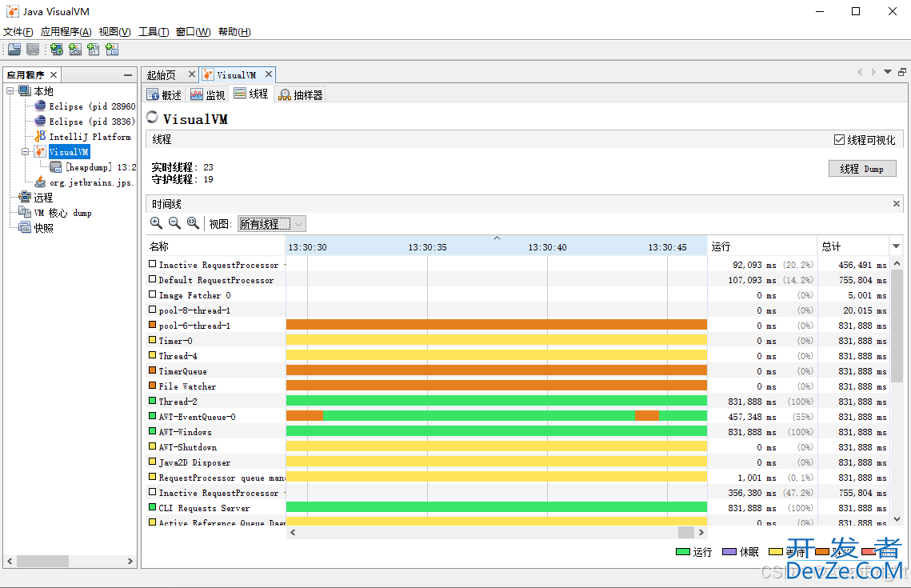
Task: Close the VisualVM document tab
Action: click(269, 74)
